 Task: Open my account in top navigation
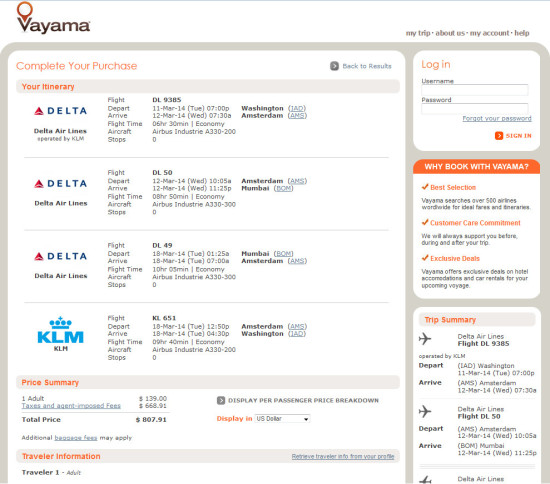coord(489,33)
